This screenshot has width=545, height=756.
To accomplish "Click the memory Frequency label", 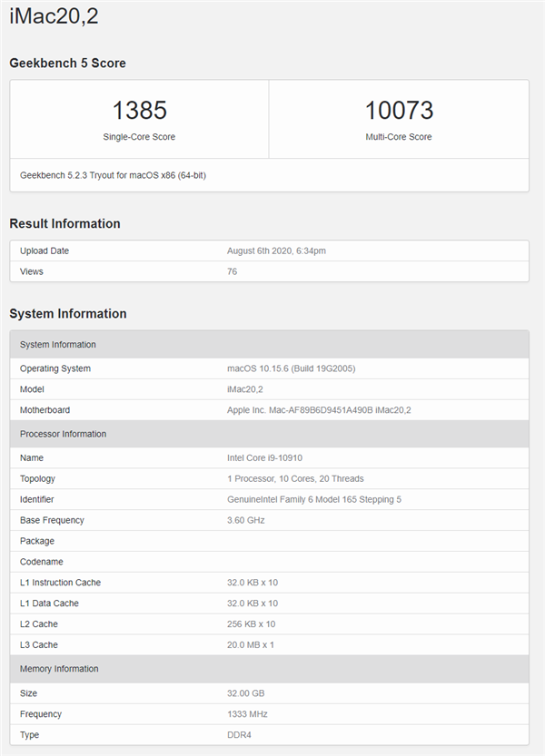I will click(x=41, y=714).
